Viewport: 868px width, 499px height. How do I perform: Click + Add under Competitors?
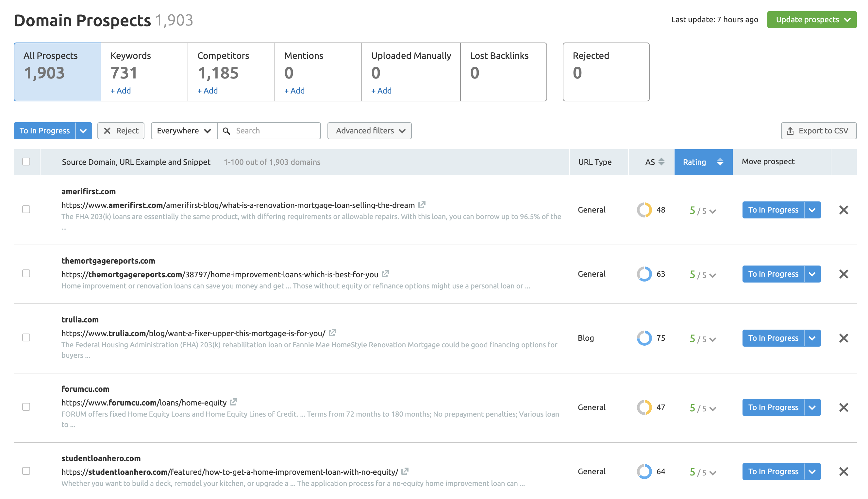[x=208, y=91]
